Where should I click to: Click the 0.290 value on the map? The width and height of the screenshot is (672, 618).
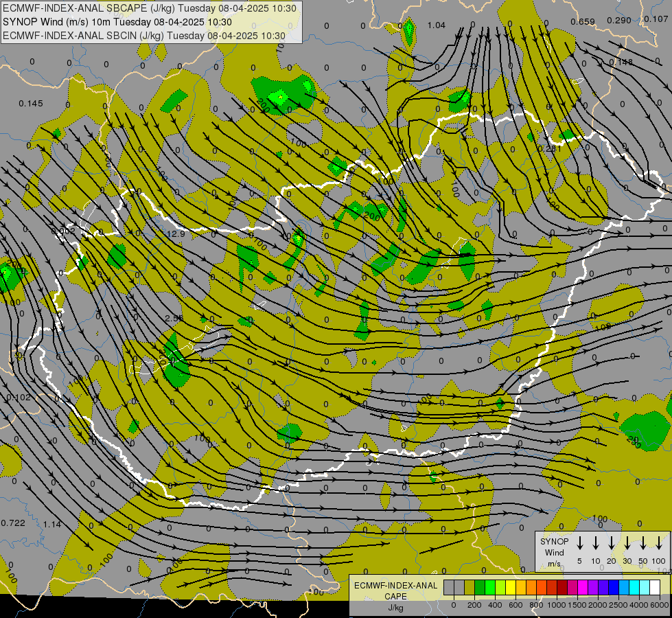click(x=619, y=20)
